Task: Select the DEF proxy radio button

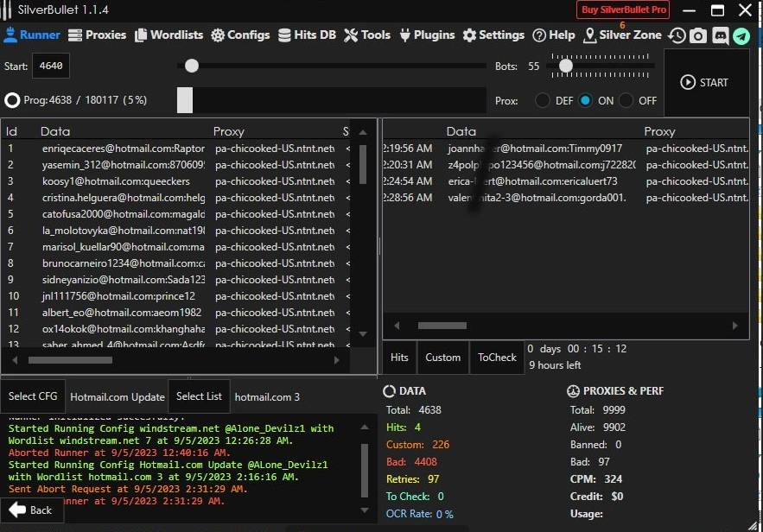Action: pyautogui.click(x=543, y=100)
